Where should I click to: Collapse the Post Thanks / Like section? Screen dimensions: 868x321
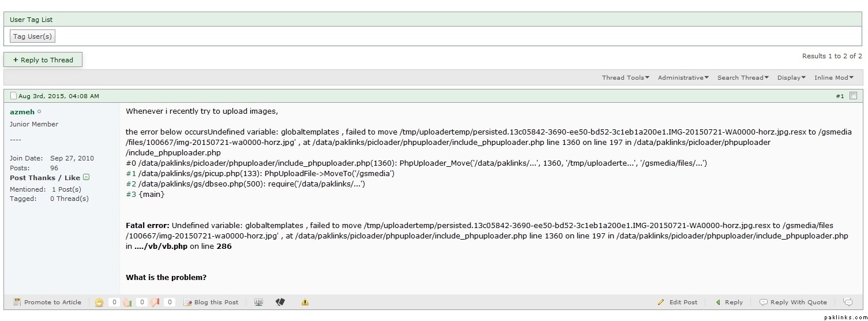tap(86, 178)
